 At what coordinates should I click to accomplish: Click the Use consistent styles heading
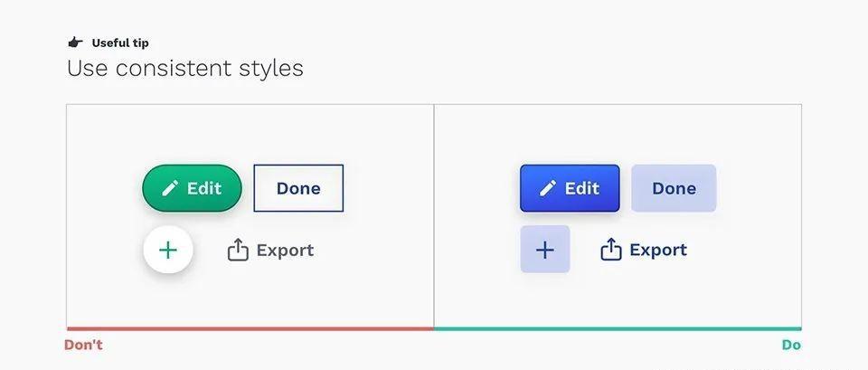tap(184, 69)
